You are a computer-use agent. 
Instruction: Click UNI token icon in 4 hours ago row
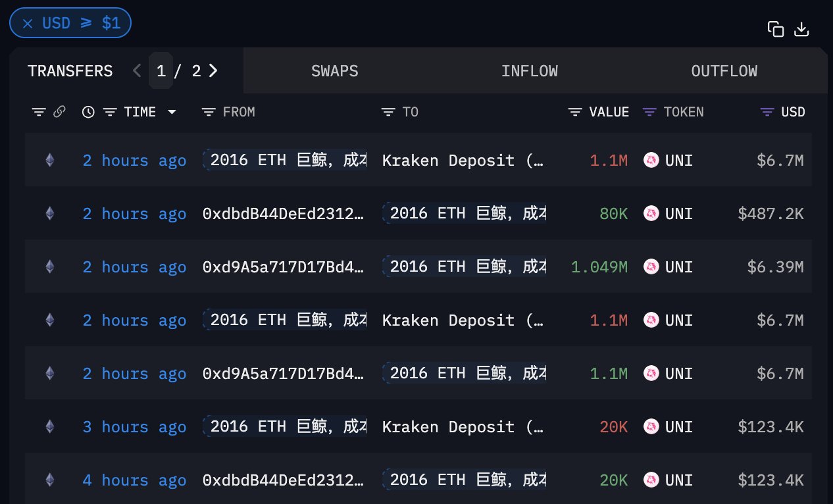pos(651,480)
